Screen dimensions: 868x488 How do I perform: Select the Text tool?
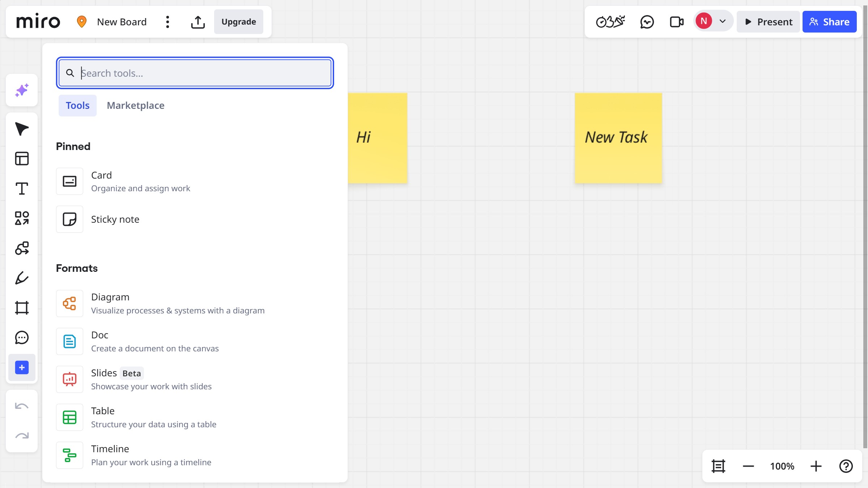click(22, 188)
